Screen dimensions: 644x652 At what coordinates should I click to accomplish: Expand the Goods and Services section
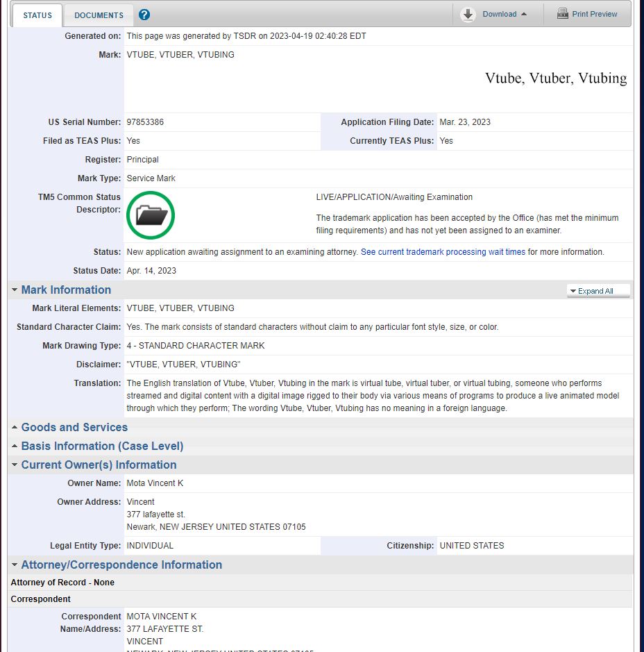coord(74,428)
